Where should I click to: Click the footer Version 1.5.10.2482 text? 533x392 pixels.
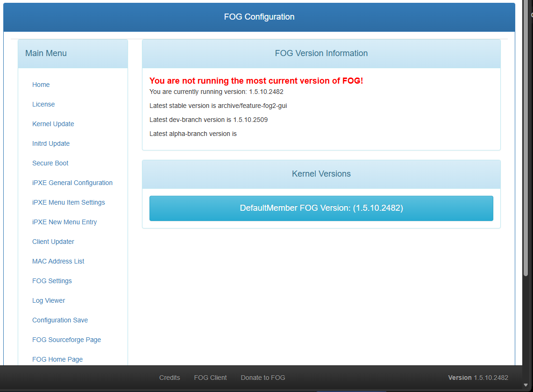pyautogui.click(x=478, y=378)
